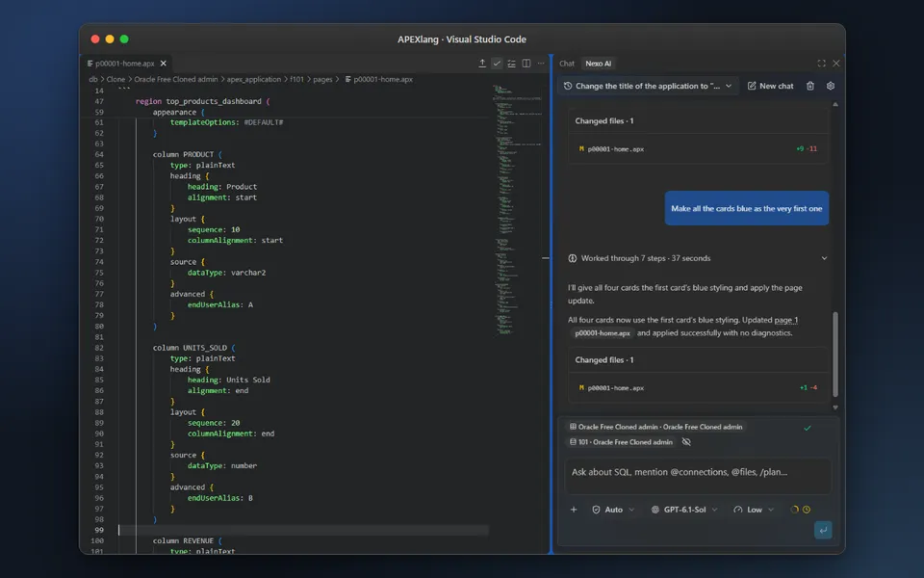Image resolution: width=924 pixels, height=578 pixels.
Task: Open the Low reasoning effort dropdown
Action: (753, 510)
